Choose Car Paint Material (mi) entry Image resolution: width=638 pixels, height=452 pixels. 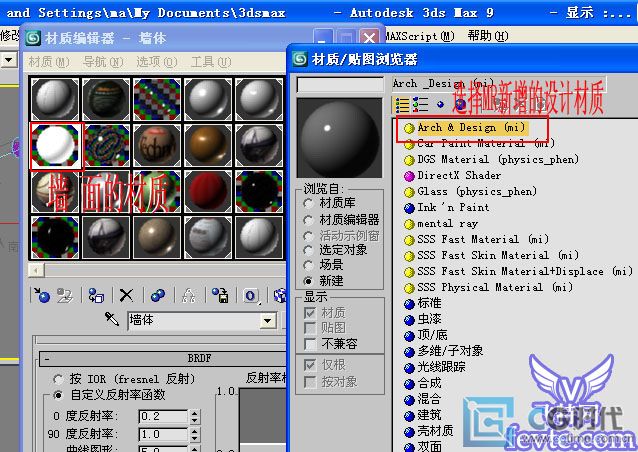coord(485,144)
